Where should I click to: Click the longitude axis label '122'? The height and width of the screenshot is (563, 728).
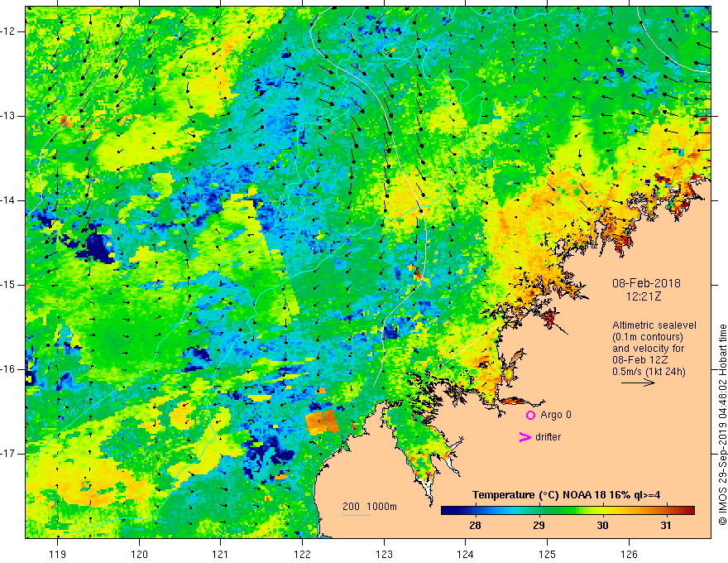(x=302, y=554)
